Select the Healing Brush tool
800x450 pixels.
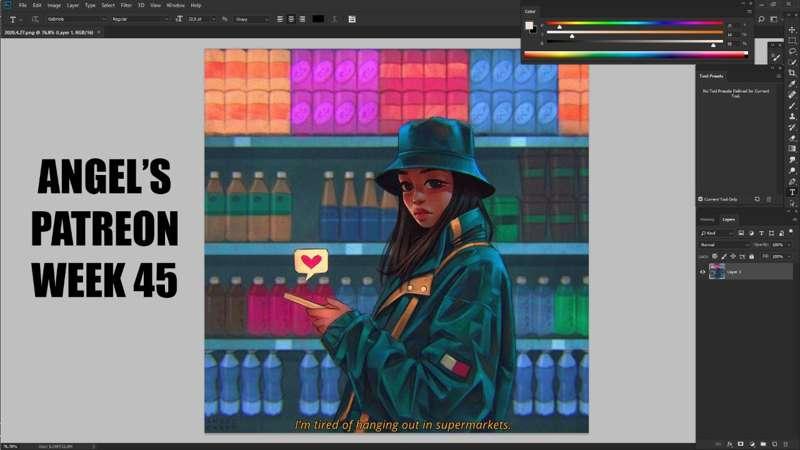(x=792, y=95)
